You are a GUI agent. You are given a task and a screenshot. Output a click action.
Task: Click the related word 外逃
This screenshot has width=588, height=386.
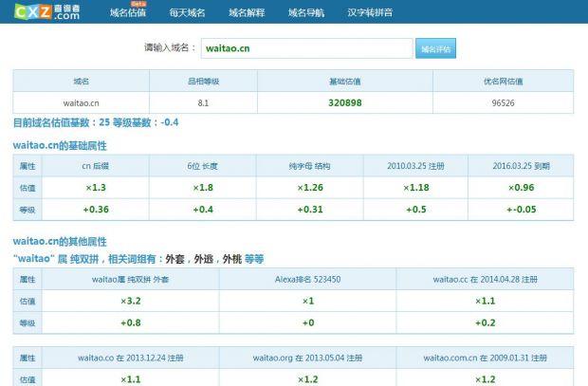pyautogui.click(x=204, y=259)
